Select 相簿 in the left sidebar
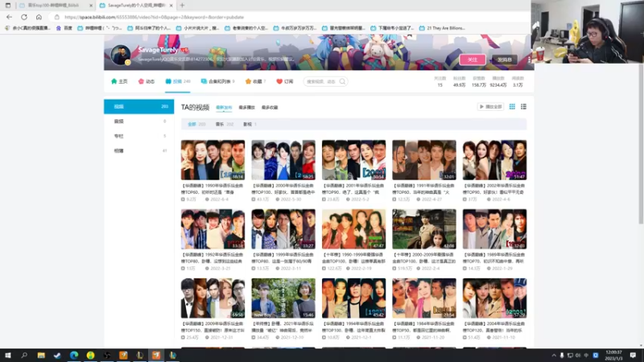The width and height of the screenshot is (644, 362). tap(138, 150)
